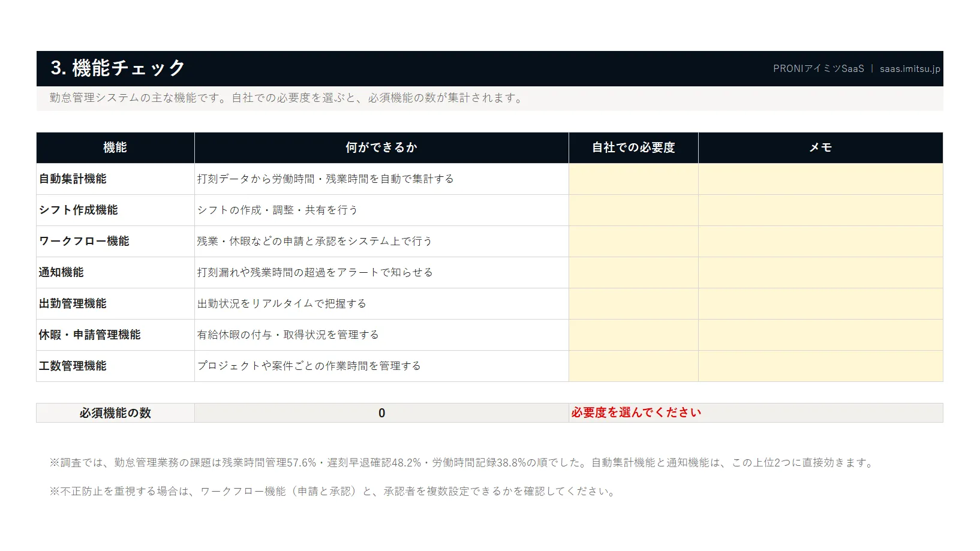The image size is (980, 551).
Task: Click memo cell for 出勤管理機能 row
Action: pyautogui.click(x=820, y=303)
